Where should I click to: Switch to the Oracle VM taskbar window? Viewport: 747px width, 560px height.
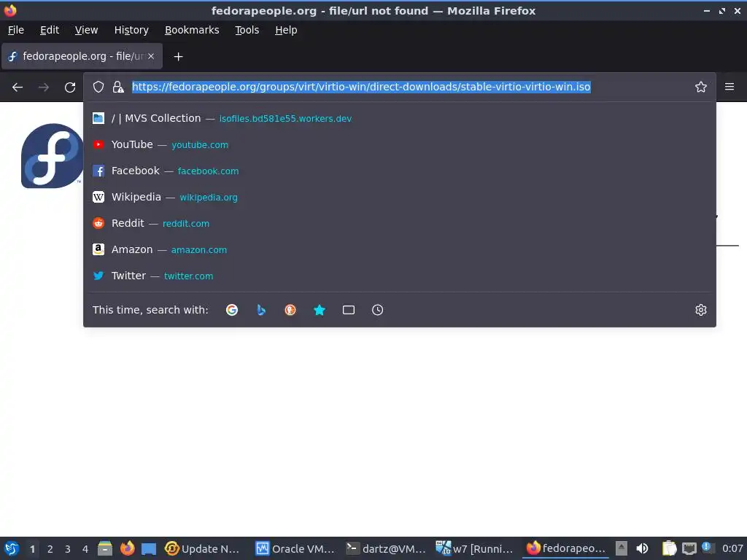point(295,548)
